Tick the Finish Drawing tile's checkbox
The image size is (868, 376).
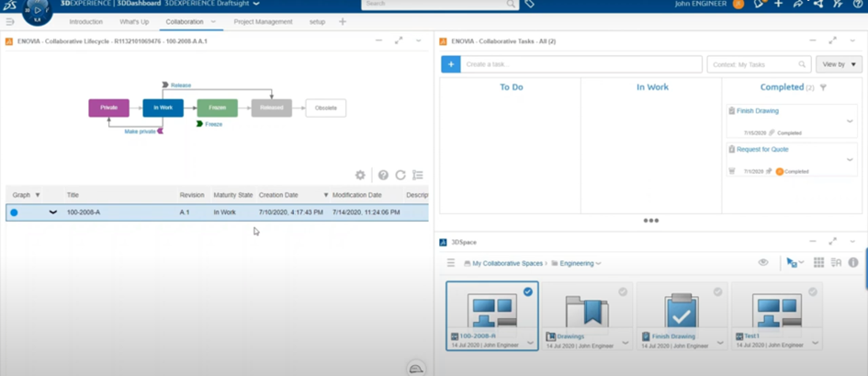coord(717,291)
